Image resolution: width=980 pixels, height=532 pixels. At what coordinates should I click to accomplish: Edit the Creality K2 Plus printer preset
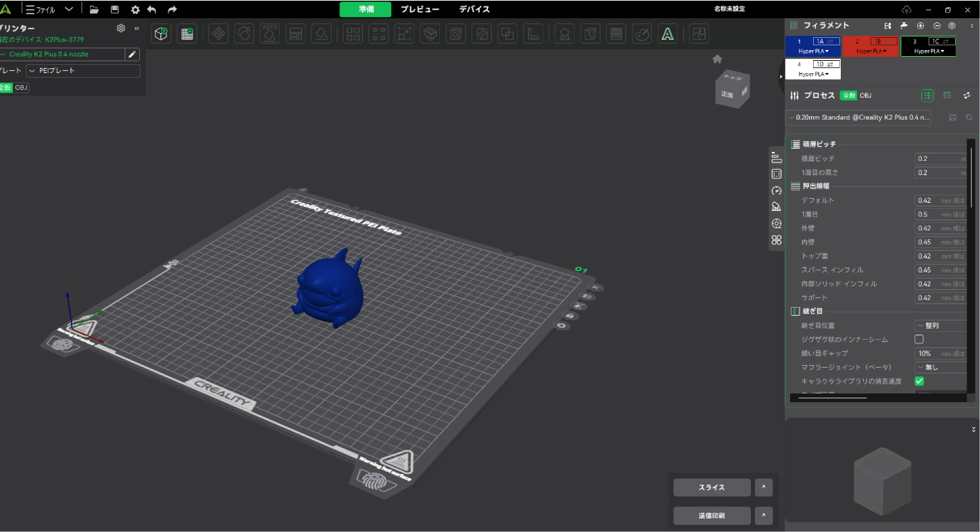[x=132, y=54]
